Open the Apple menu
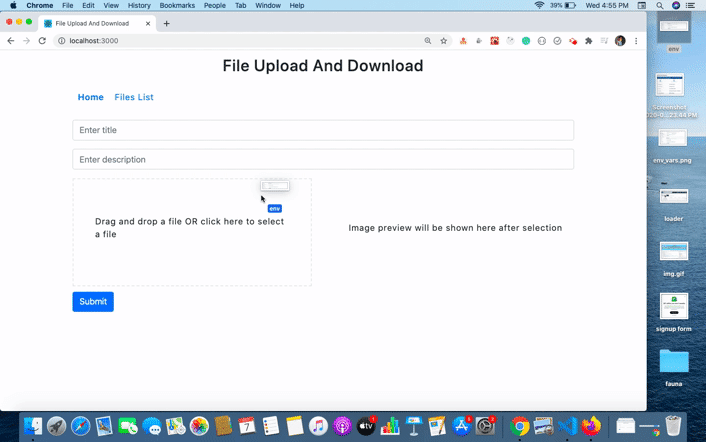Viewport: 706px width, 442px height. coord(14,5)
